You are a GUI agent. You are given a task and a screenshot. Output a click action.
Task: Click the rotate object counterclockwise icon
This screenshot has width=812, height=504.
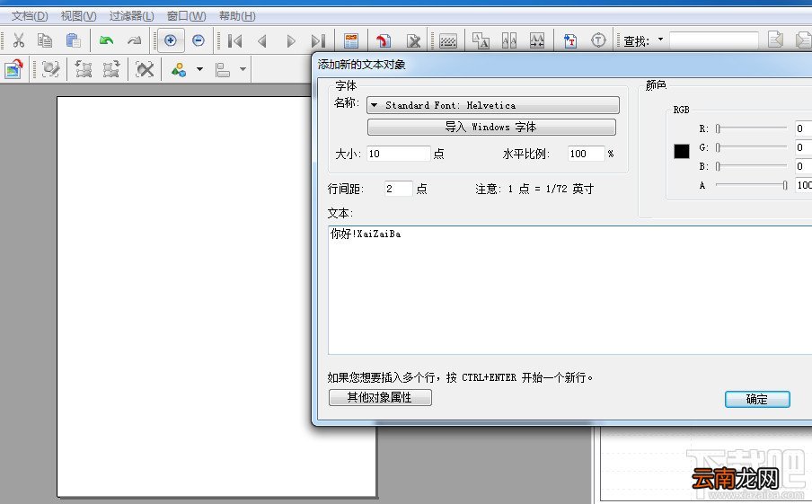84,69
